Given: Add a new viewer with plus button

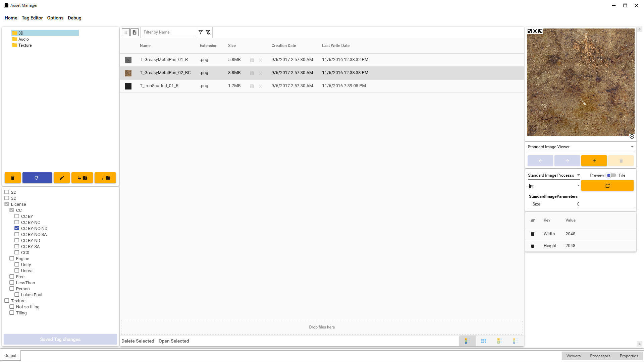Looking at the screenshot, I should (594, 161).
